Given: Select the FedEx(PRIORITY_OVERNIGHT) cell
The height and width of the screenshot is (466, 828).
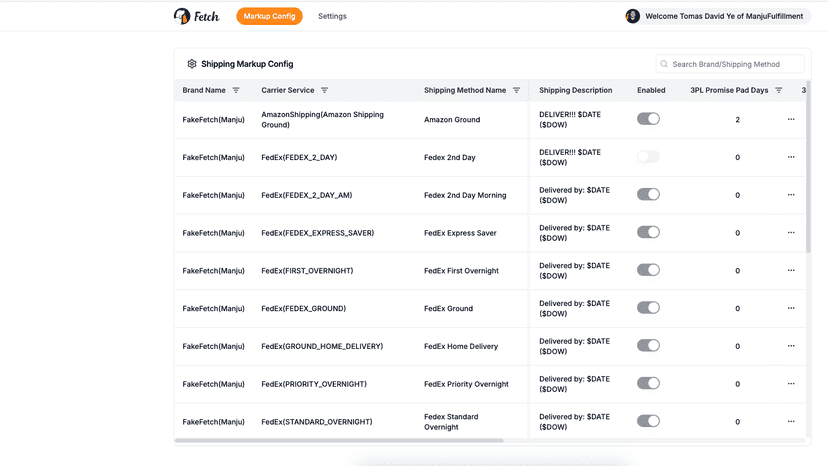Looking at the screenshot, I should [x=314, y=384].
